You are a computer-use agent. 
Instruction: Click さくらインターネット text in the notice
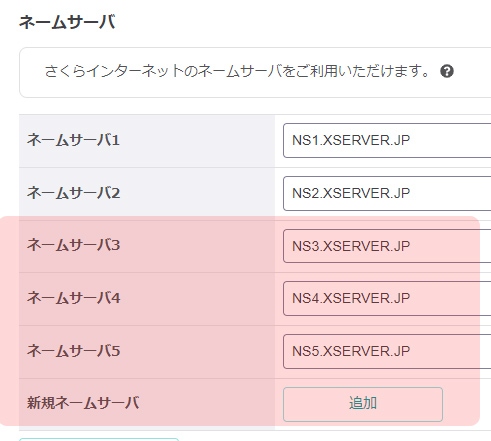point(114,71)
